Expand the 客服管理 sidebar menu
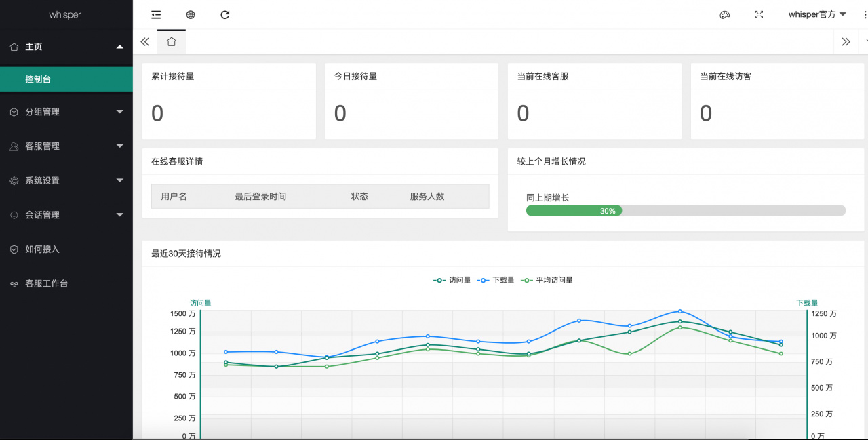868x440 pixels. point(66,146)
